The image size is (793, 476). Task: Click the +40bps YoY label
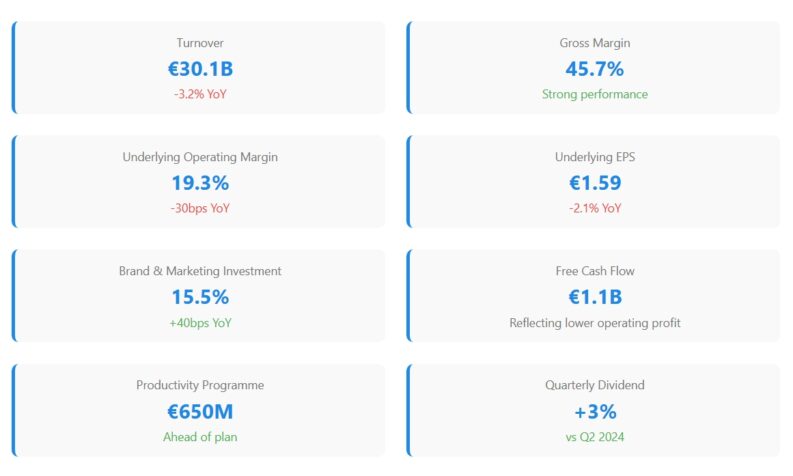tap(200, 322)
